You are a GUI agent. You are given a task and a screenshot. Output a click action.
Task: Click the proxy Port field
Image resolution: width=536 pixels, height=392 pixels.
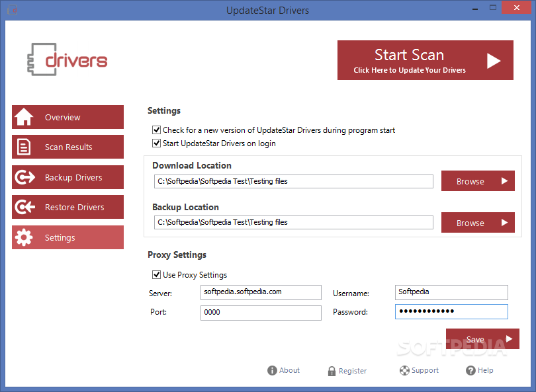point(261,313)
